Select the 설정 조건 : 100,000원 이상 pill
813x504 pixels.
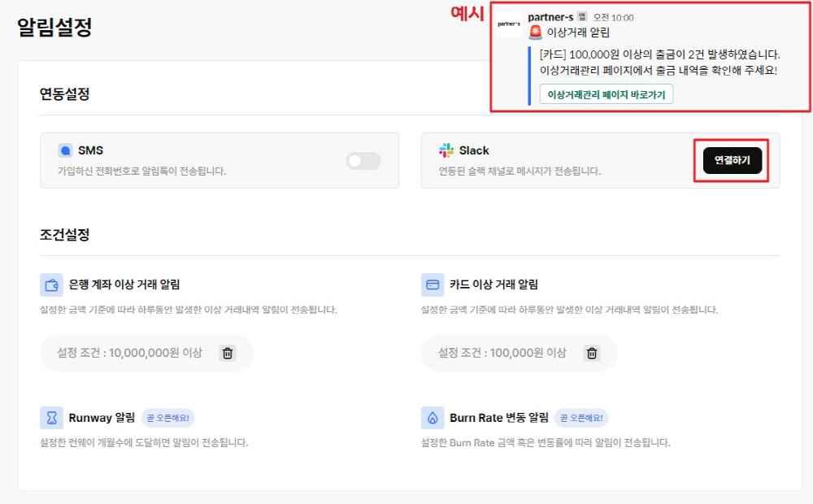point(520,353)
